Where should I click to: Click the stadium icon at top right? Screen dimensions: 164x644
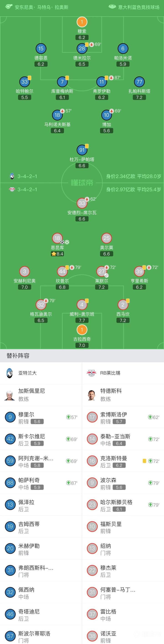tap(112, 7)
